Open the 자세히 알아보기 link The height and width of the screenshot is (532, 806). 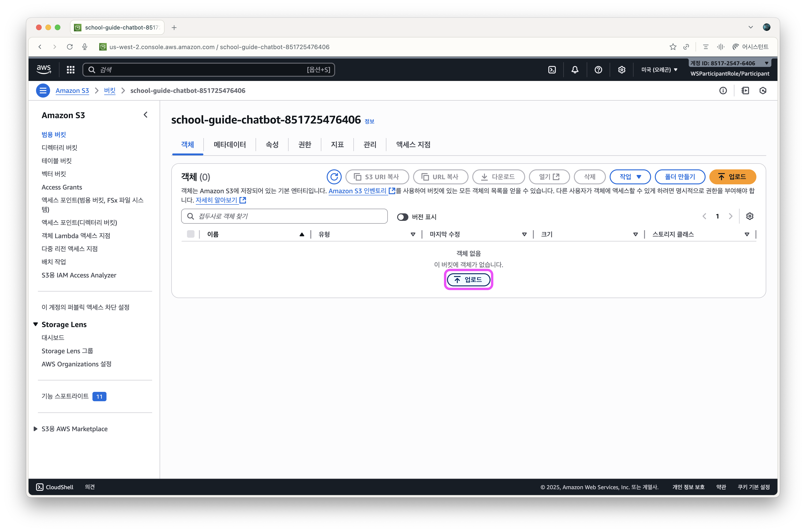click(221, 200)
